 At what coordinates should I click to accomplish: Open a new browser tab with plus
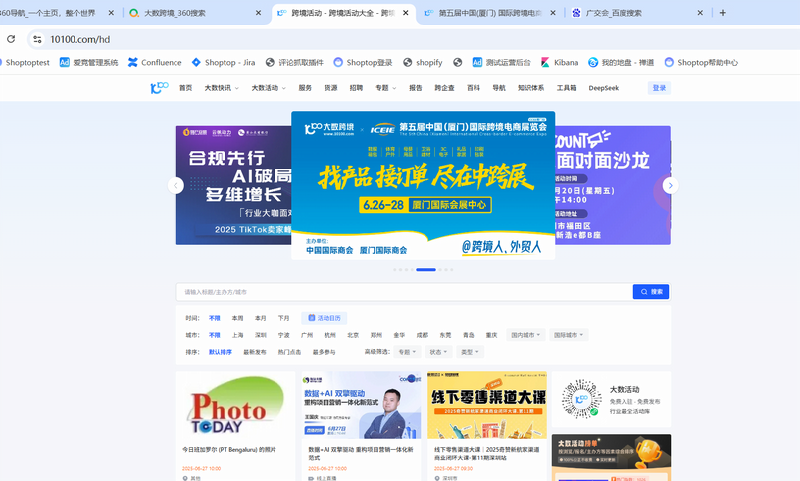722,13
